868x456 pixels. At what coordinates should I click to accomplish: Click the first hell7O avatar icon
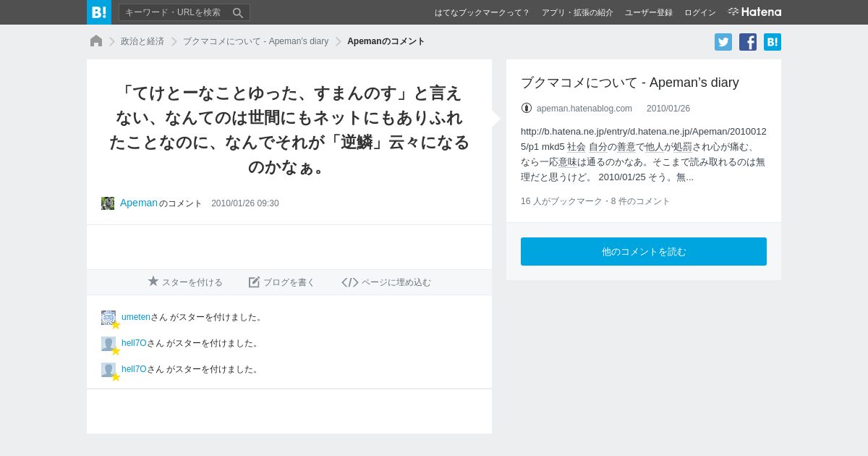tap(109, 344)
